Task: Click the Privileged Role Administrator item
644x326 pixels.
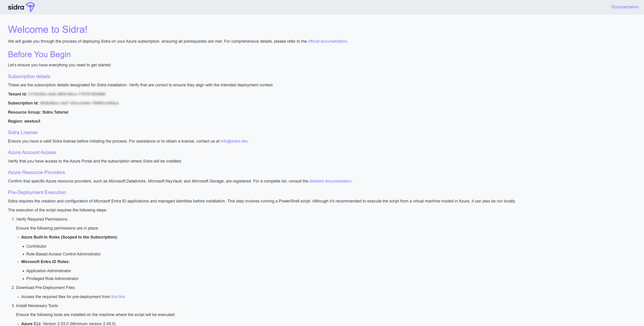Action: click(x=52, y=279)
